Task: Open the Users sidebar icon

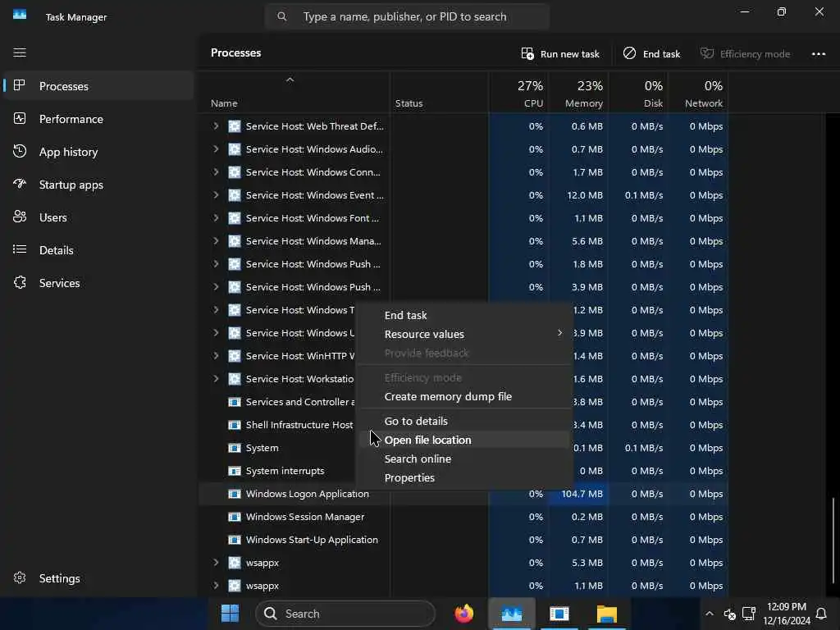Action: (20, 217)
